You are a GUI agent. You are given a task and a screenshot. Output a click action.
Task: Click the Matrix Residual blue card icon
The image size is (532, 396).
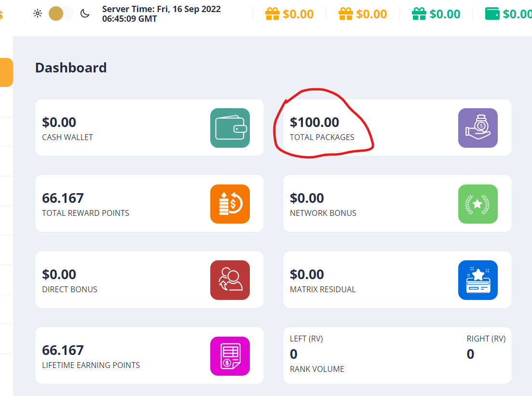pos(477,280)
